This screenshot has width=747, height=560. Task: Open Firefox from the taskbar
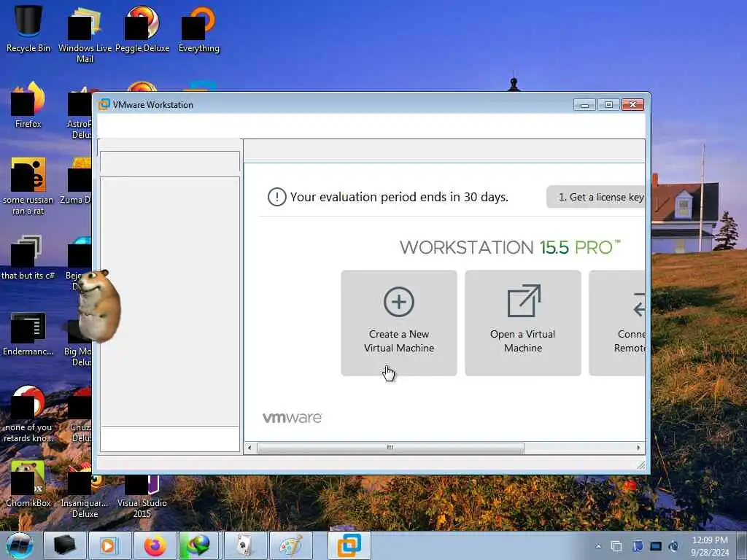(x=155, y=545)
